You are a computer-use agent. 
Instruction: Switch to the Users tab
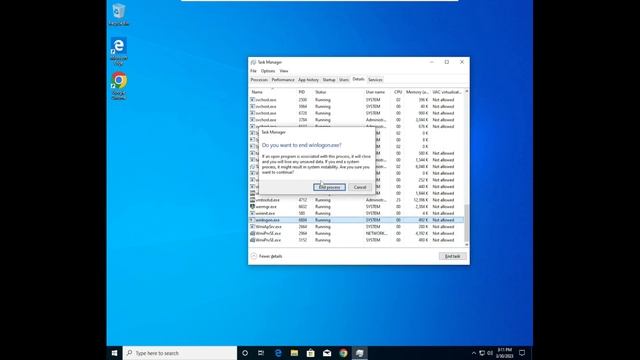(x=344, y=80)
